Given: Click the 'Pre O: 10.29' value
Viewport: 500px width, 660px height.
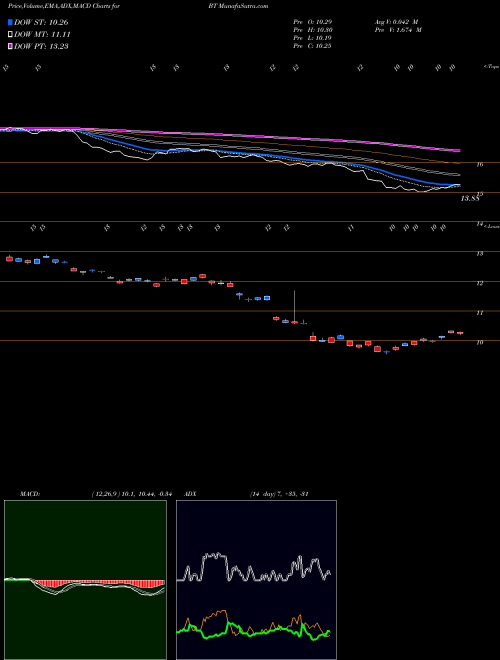Looking at the screenshot, I should [x=312, y=22].
